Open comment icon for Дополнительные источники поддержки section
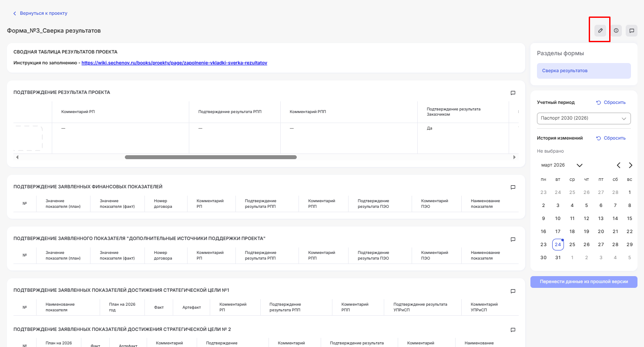The image size is (644, 347). tap(513, 239)
